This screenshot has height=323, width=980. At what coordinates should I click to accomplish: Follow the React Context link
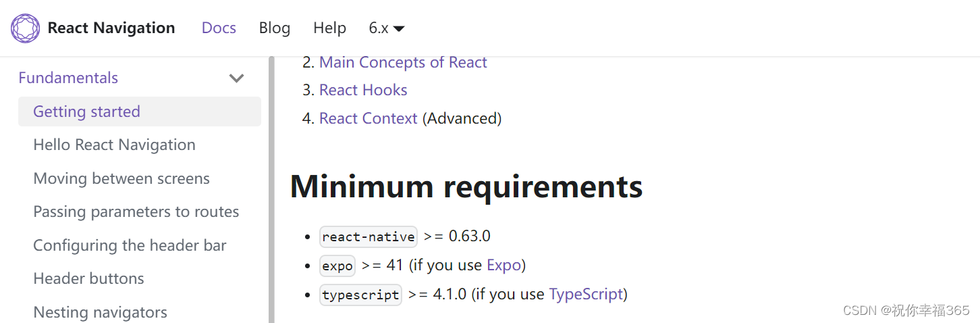tap(369, 118)
